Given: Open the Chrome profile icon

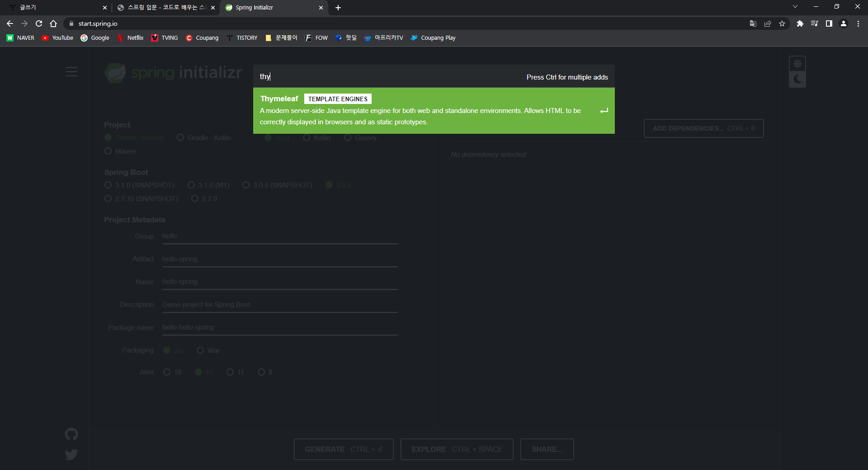Looking at the screenshot, I should 844,23.
